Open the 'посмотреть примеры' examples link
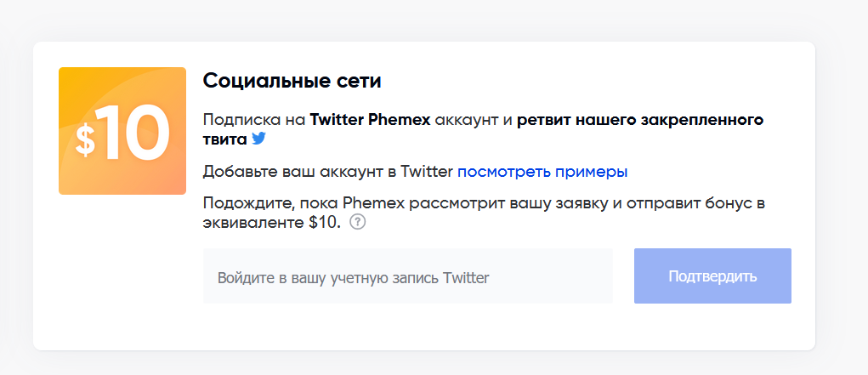 [x=542, y=172]
